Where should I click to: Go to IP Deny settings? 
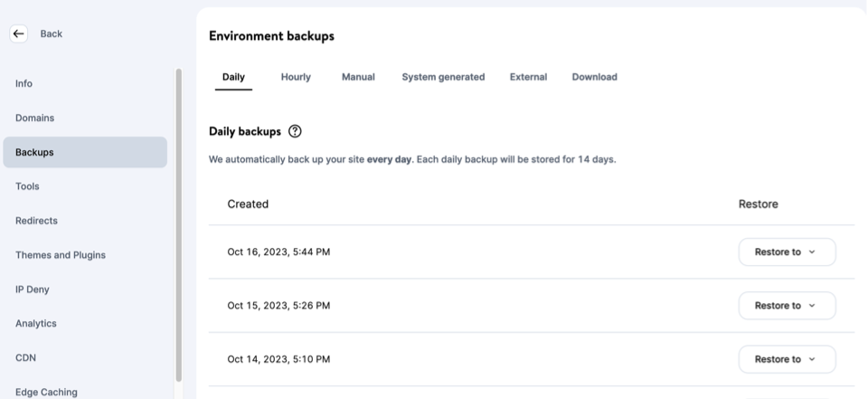pyautogui.click(x=33, y=290)
